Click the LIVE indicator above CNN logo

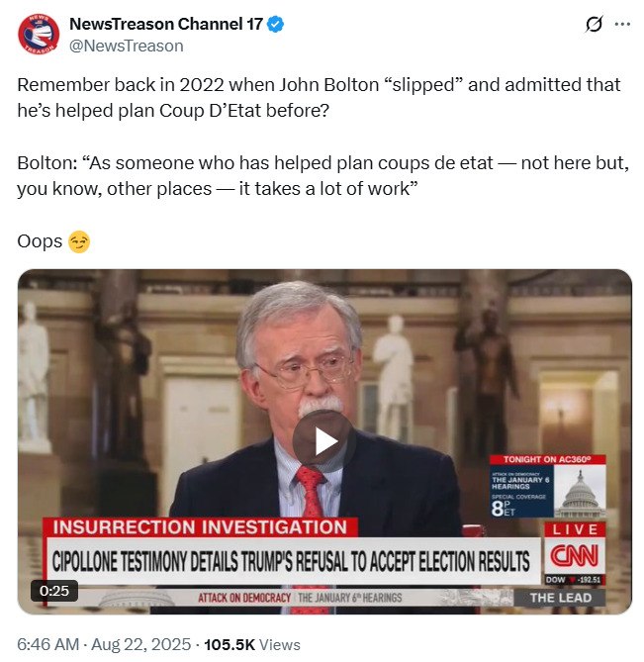(575, 529)
